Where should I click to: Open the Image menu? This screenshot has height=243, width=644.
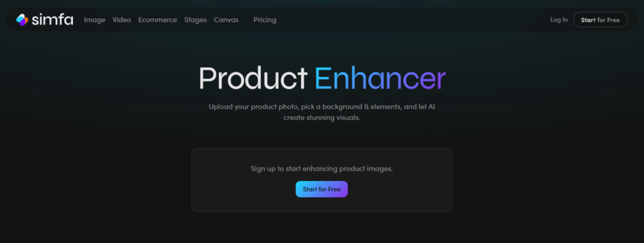click(94, 19)
